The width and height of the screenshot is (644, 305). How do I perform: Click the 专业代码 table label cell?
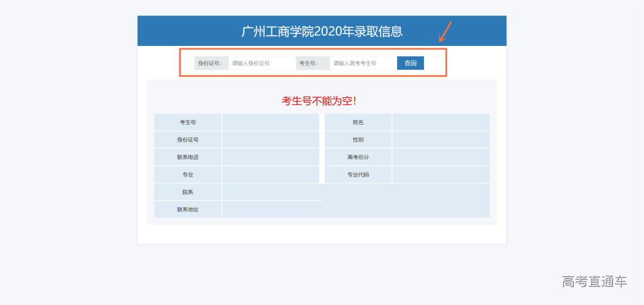358,175
